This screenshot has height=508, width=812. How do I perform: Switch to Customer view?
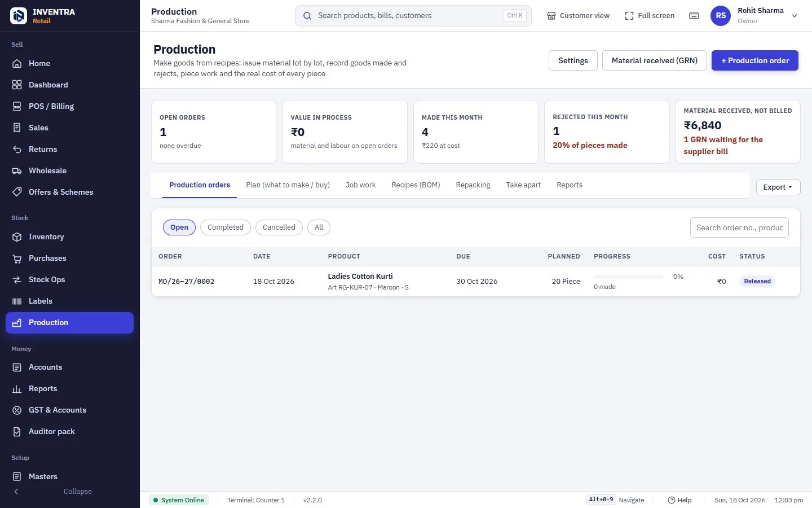click(x=579, y=16)
